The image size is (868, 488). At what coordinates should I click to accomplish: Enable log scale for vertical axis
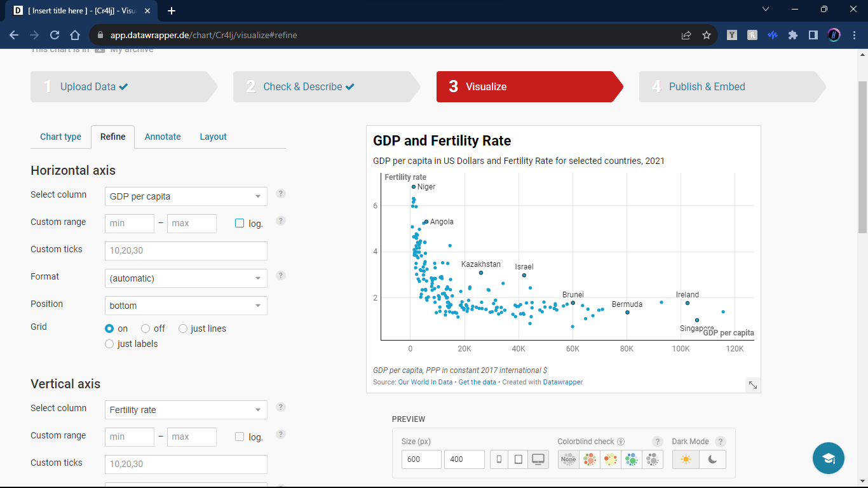[x=240, y=437]
